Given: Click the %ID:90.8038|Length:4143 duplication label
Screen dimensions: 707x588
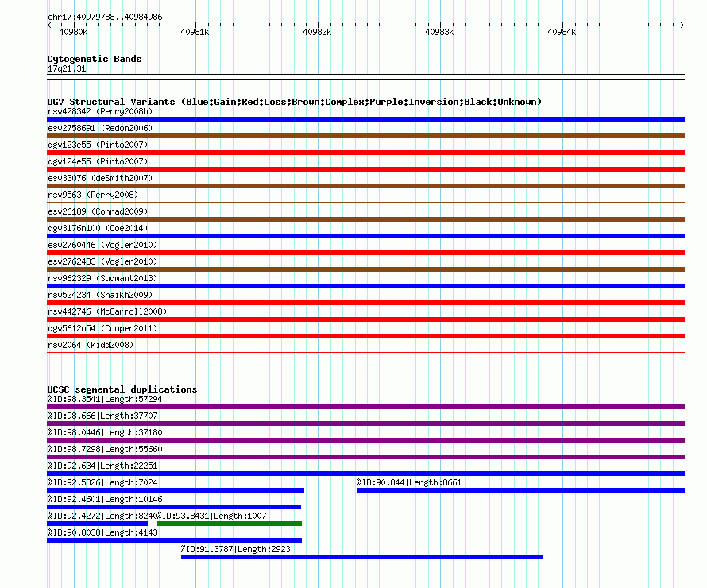Looking at the screenshot, I should point(102,532).
